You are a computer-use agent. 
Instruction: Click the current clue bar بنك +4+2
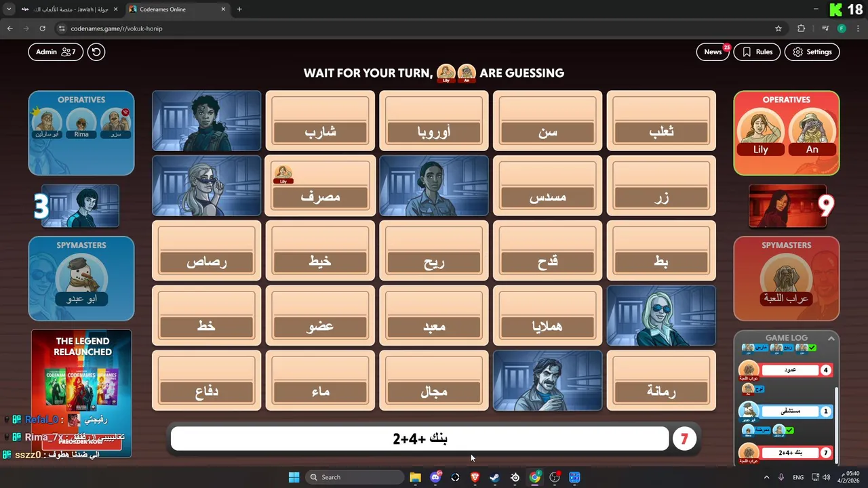pyautogui.click(x=420, y=439)
